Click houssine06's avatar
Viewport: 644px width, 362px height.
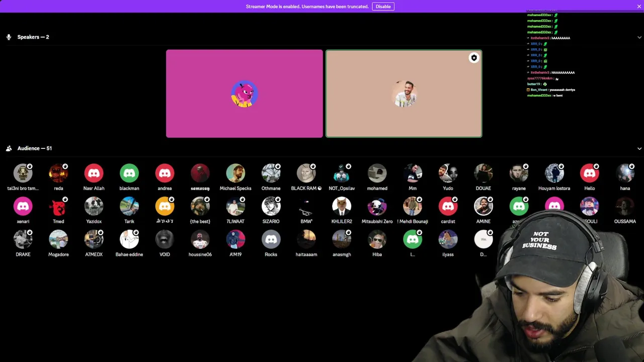200,240
